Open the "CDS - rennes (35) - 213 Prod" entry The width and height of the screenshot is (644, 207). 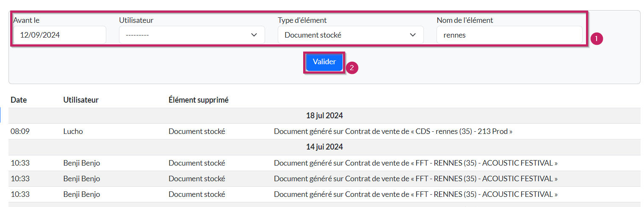coord(393,131)
